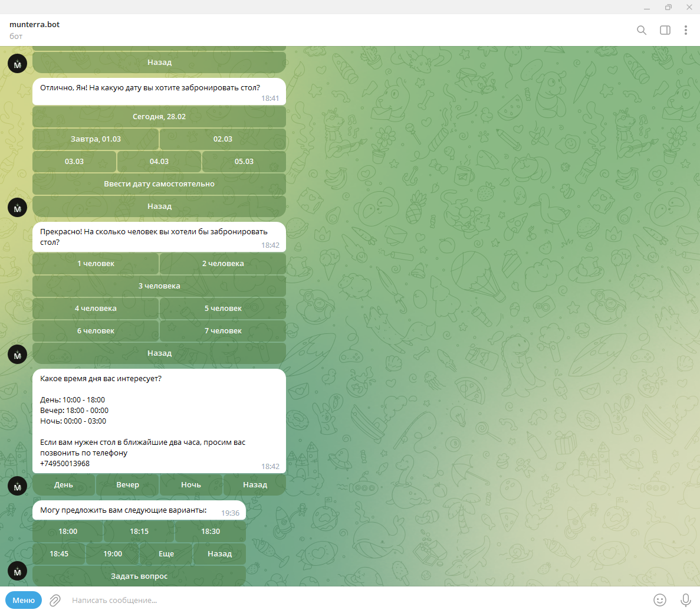
Task: Click bot avatar beside Задать вопрос
Action: [x=18, y=571]
